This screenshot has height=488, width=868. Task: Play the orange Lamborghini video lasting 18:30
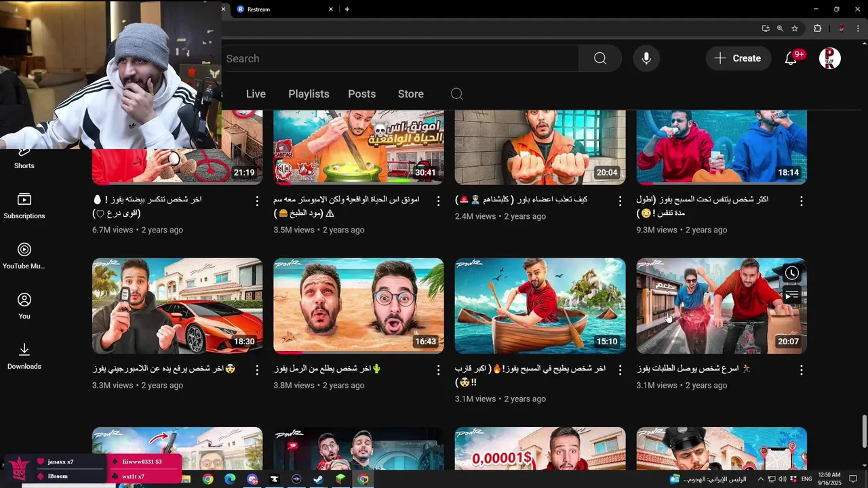(178, 306)
